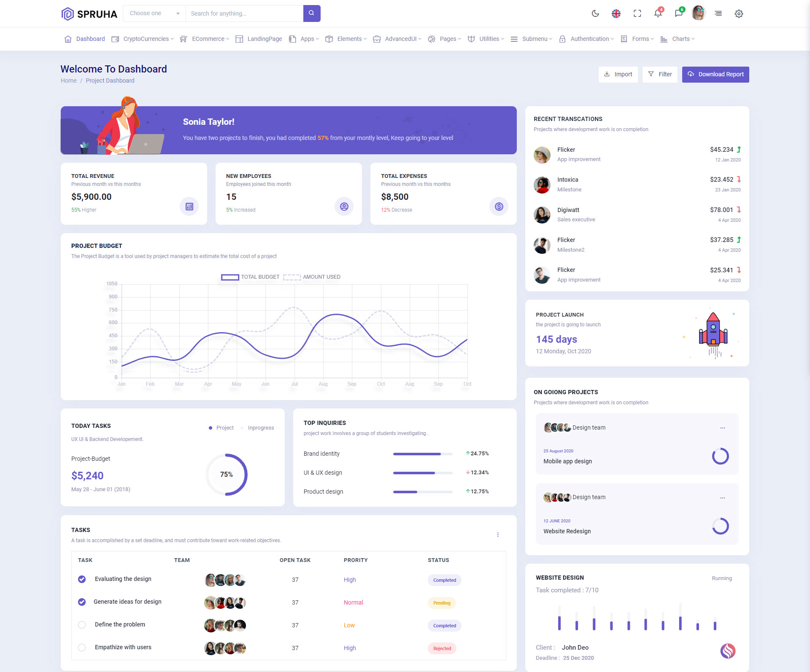Click the Download Report button
The image size is (810, 672).
(x=715, y=74)
